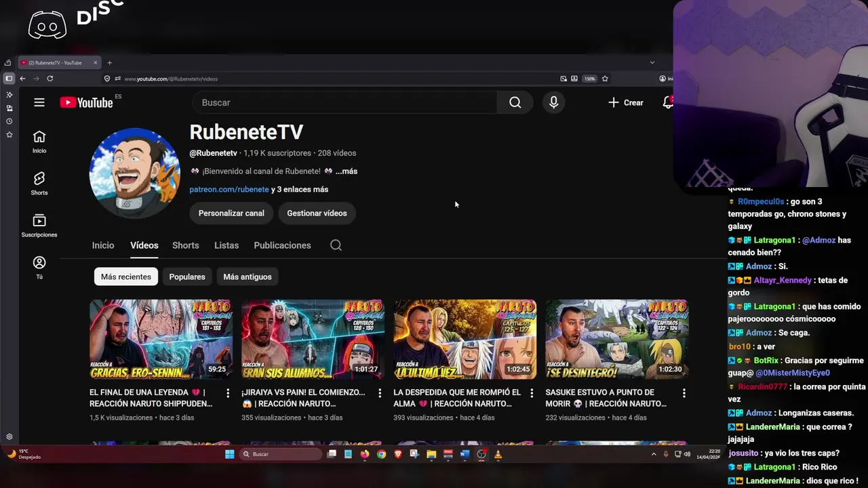Click the browser address bar URL

pyautogui.click(x=171, y=79)
